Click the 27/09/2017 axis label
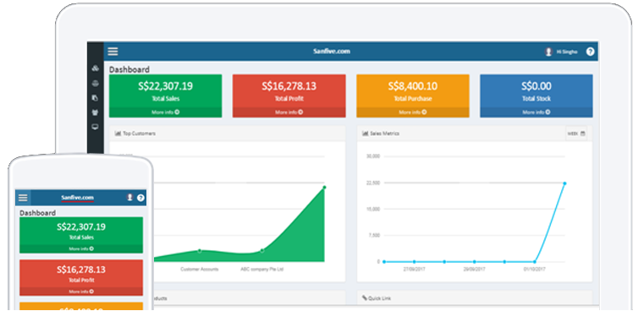This screenshot has height=311, width=644. pos(415,270)
